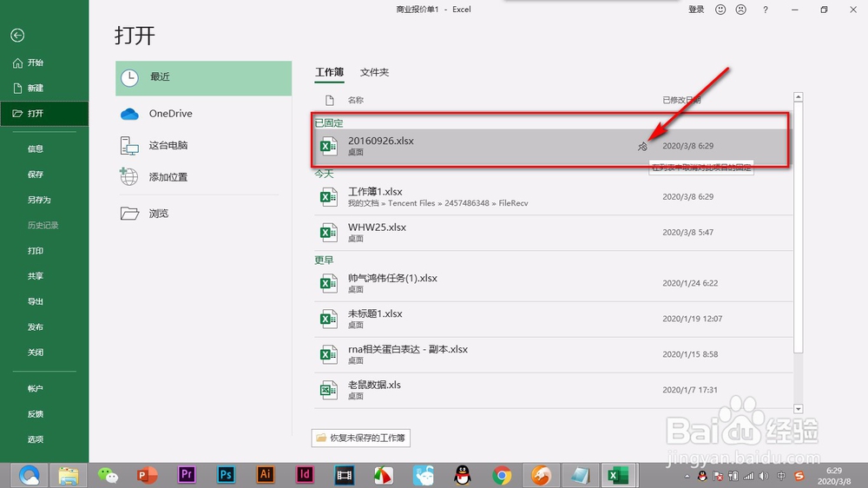Screen dimensions: 868x488
Task: Click the file type icon column header
Action: click(330, 100)
